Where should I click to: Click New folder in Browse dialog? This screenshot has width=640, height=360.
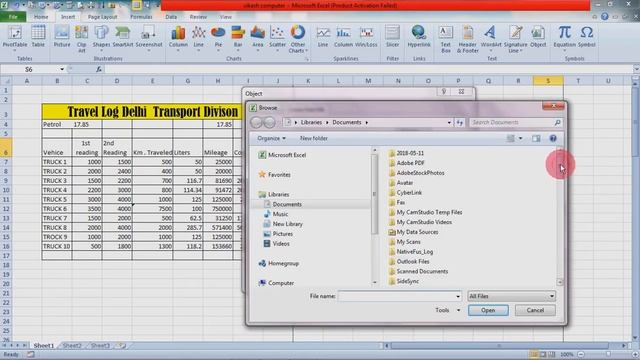313,138
